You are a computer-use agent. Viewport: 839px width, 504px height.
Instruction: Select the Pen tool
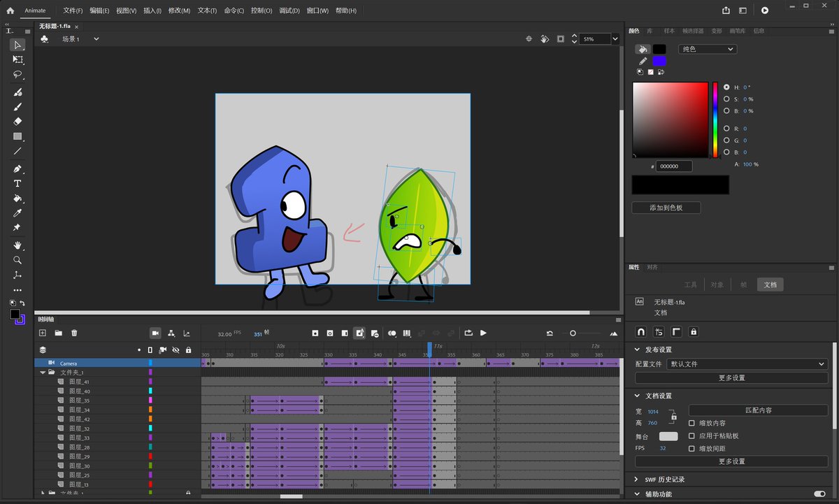click(x=17, y=169)
